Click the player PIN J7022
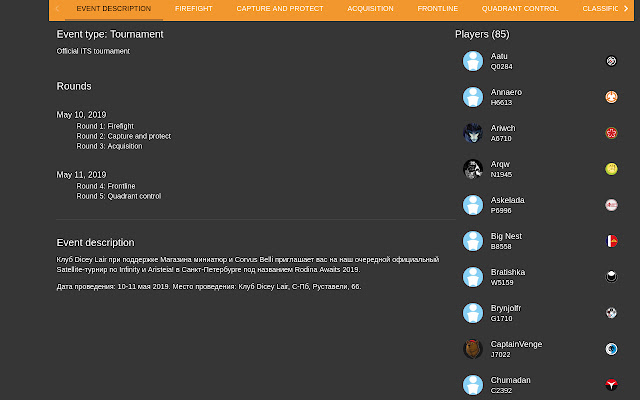The image size is (640, 400). [500, 354]
